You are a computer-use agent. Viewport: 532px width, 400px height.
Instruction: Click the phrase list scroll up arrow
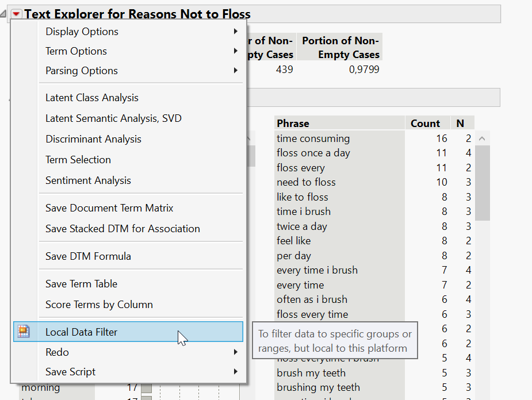click(x=482, y=139)
